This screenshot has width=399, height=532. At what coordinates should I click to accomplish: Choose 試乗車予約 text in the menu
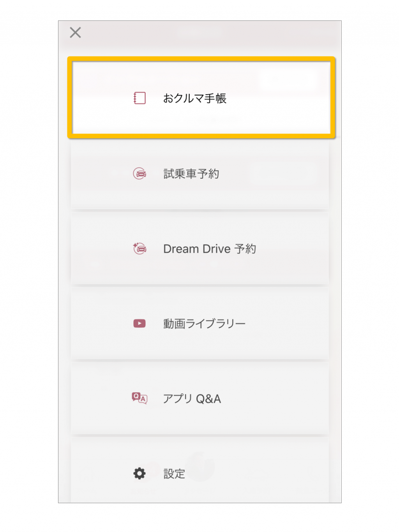[x=191, y=173]
